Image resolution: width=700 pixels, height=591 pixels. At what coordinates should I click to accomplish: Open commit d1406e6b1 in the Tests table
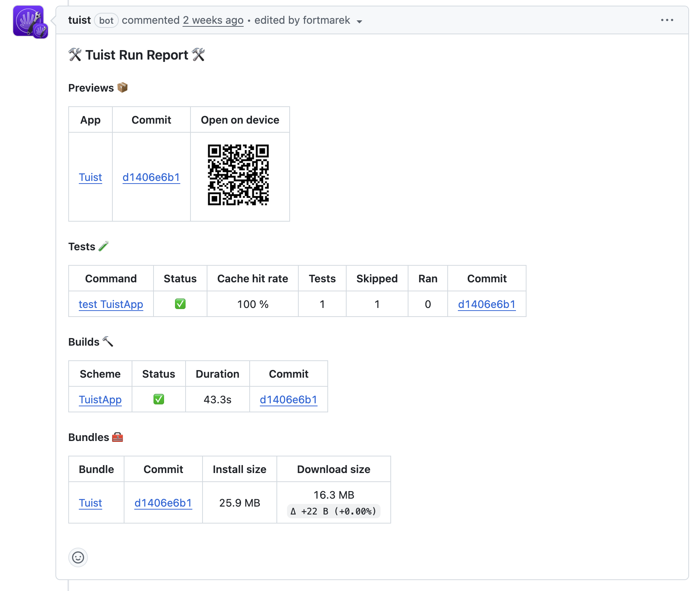click(487, 304)
